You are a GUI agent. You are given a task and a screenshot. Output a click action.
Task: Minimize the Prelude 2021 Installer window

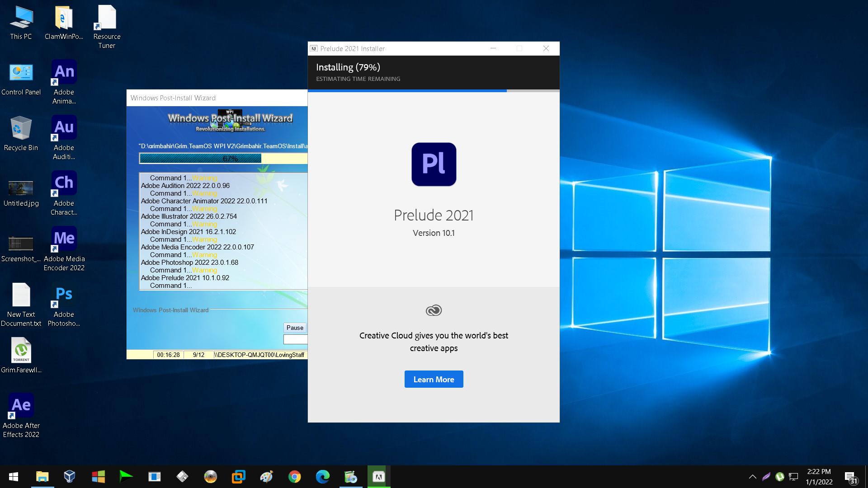(x=493, y=48)
